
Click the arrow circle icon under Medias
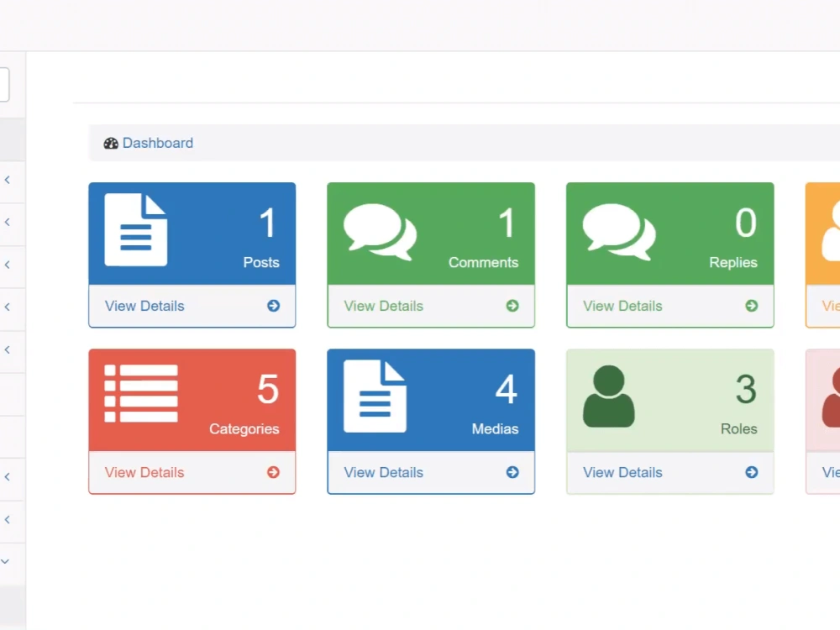coord(512,472)
